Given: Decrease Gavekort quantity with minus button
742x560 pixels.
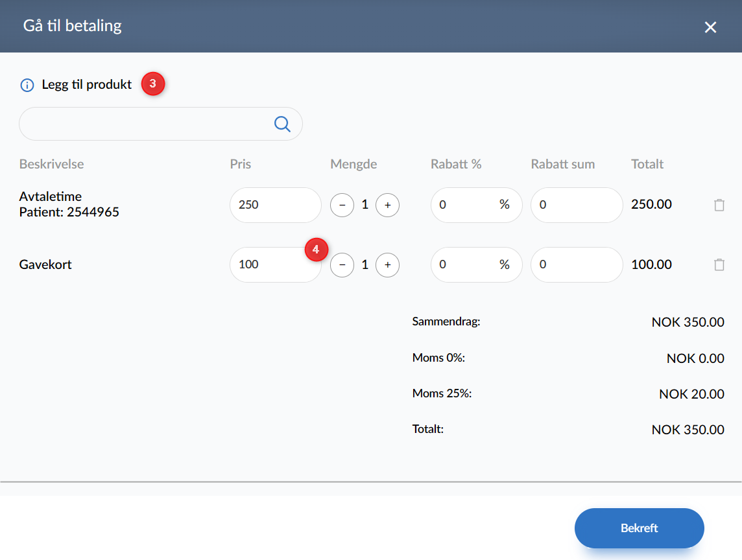Looking at the screenshot, I should point(342,264).
